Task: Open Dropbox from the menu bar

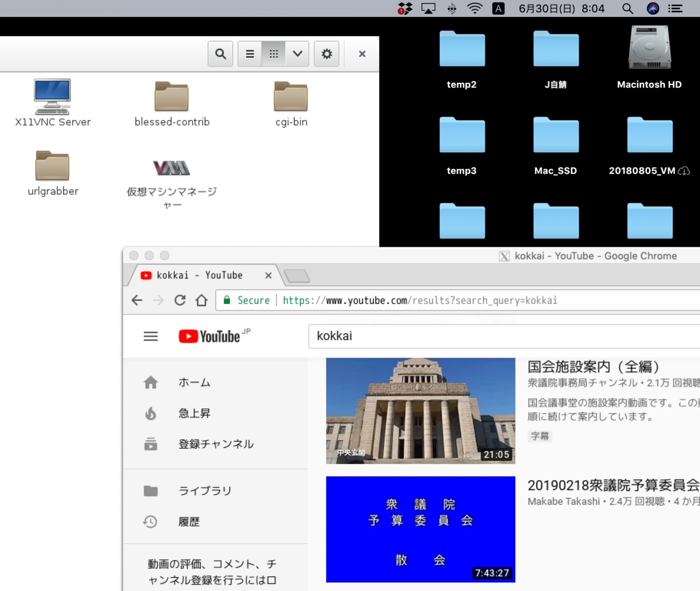Action: [404, 8]
